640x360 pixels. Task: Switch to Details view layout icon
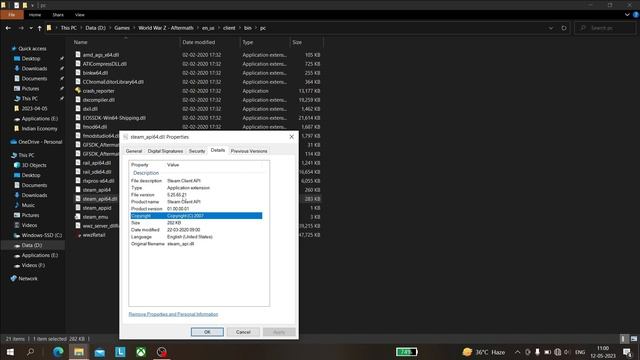[x=623, y=339]
